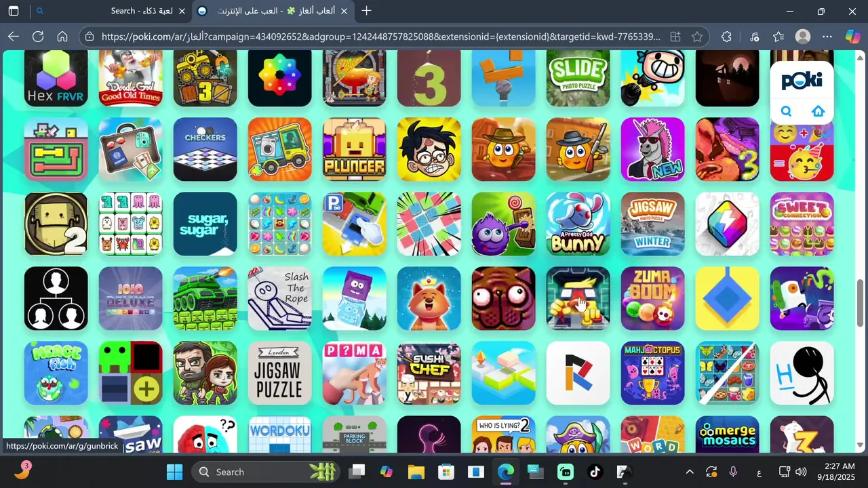Open Microsoft Edge taskbar icon

506,472
